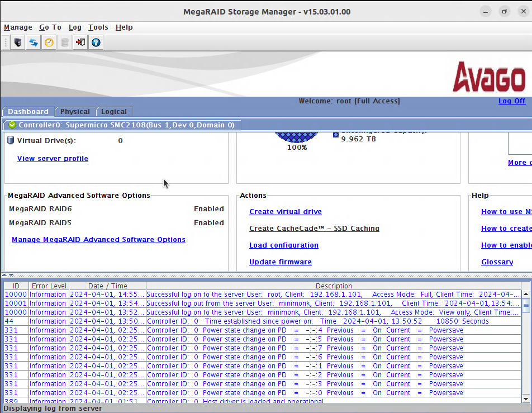Click the 9.962 TB capacity value

tap(358, 139)
